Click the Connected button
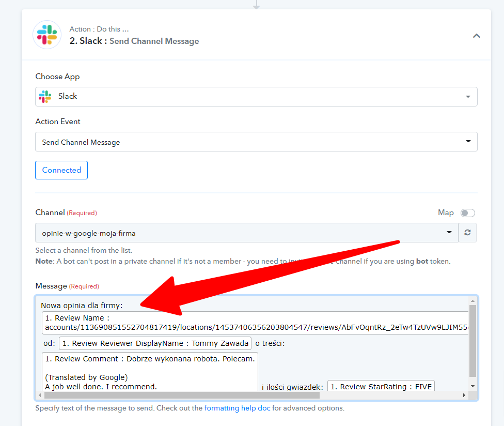This screenshot has height=426, width=504. pyautogui.click(x=61, y=170)
